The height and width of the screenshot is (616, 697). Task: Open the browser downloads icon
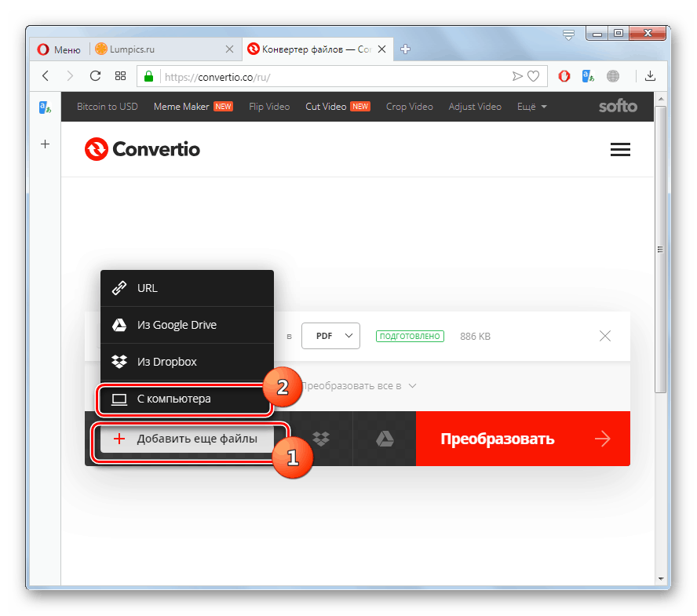[650, 76]
